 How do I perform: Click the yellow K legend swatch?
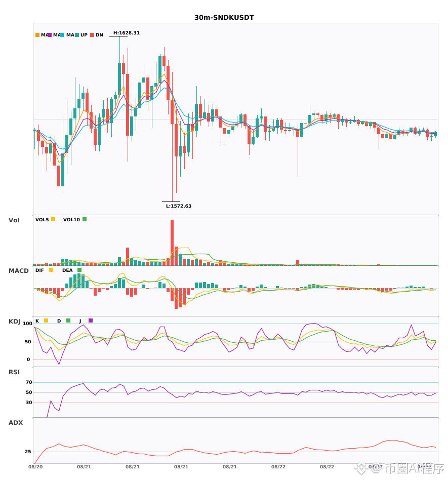[x=46, y=320]
